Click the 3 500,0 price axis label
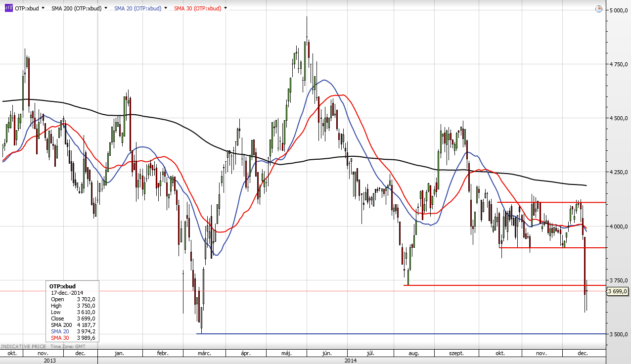This screenshot has width=631, height=364. [x=619, y=334]
